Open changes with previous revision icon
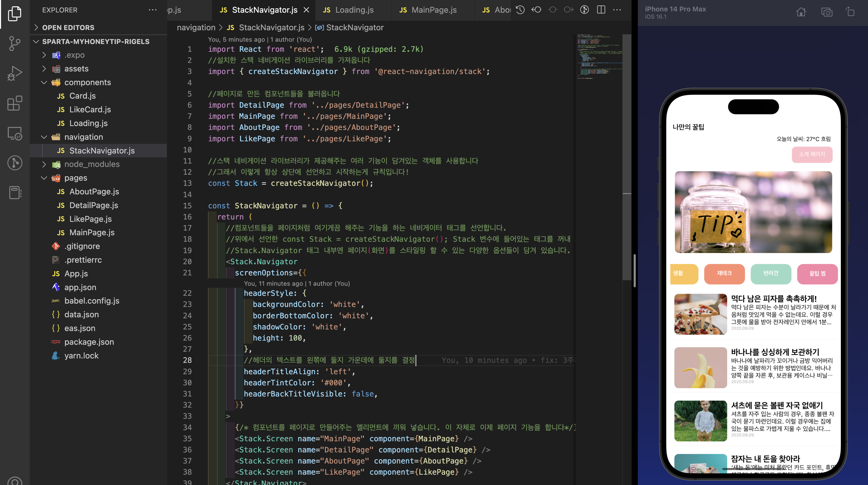Image resolution: width=868 pixels, height=485 pixels. (536, 10)
